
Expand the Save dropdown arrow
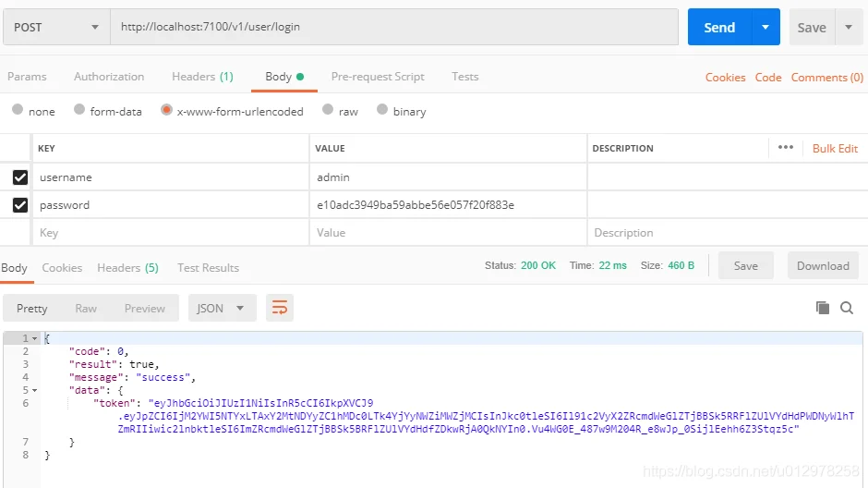pyautogui.click(x=849, y=28)
